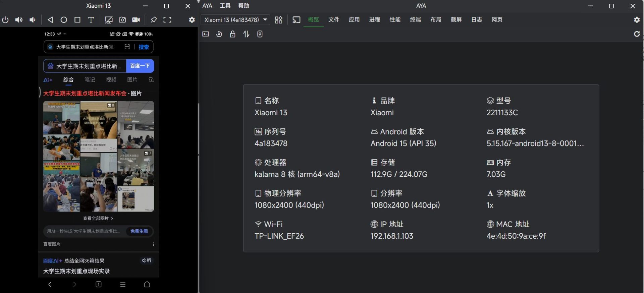Click the three-dot menu beside 百度图片

pos(154,244)
